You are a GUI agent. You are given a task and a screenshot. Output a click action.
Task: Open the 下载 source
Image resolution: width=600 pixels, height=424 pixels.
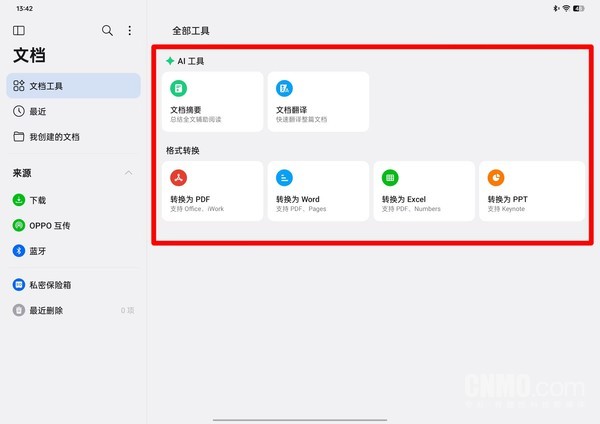[x=38, y=200]
